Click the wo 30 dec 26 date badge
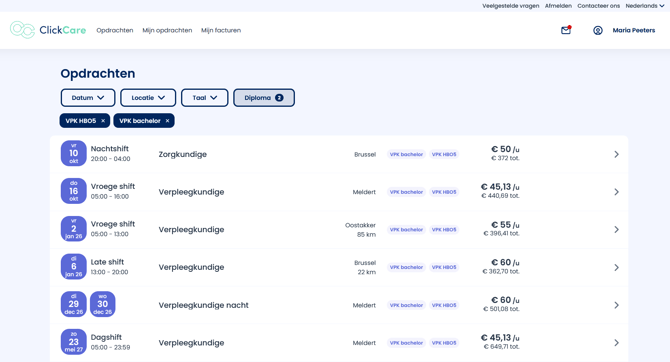This screenshot has width=670, height=362. click(x=103, y=304)
